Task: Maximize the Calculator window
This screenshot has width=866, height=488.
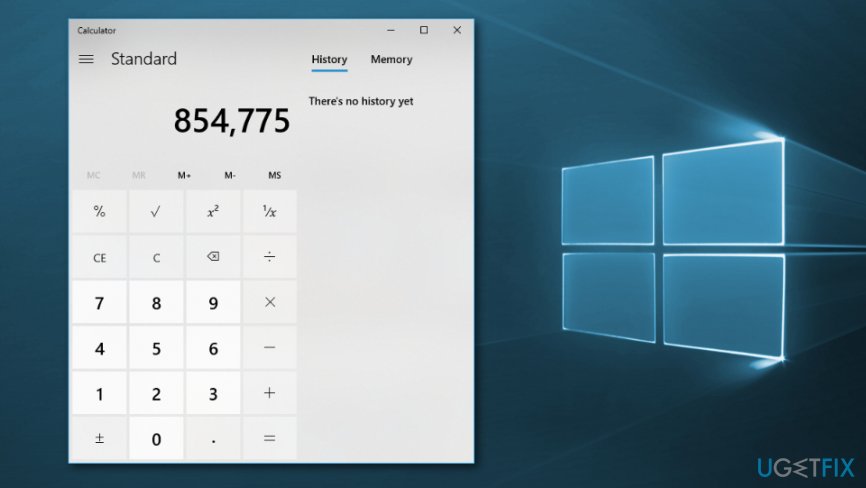Action: [424, 30]
